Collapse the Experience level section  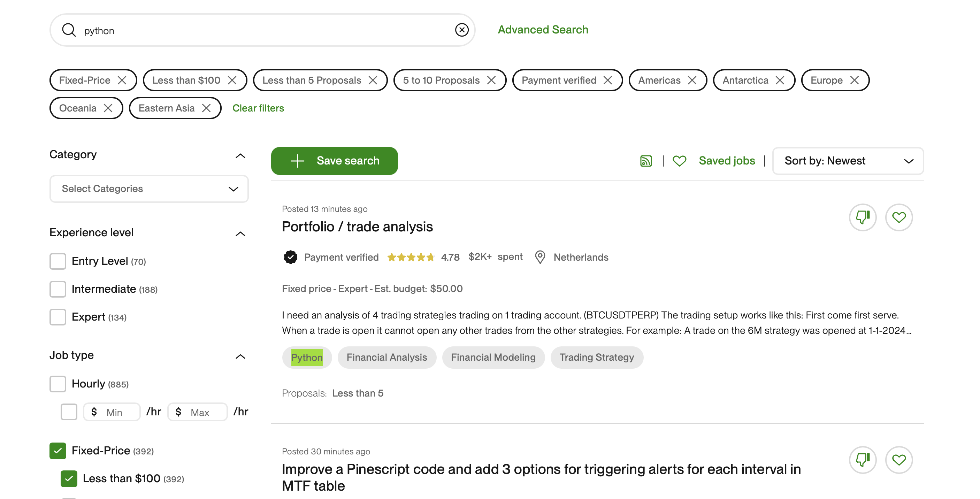(x=240, y=233)
